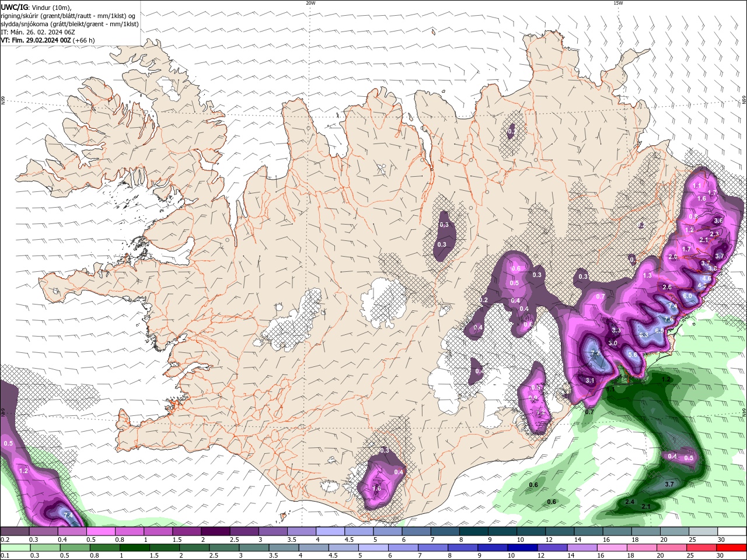
Task: Click the UWC/IG Vindur (10m) title line
Action: [37, 7]
